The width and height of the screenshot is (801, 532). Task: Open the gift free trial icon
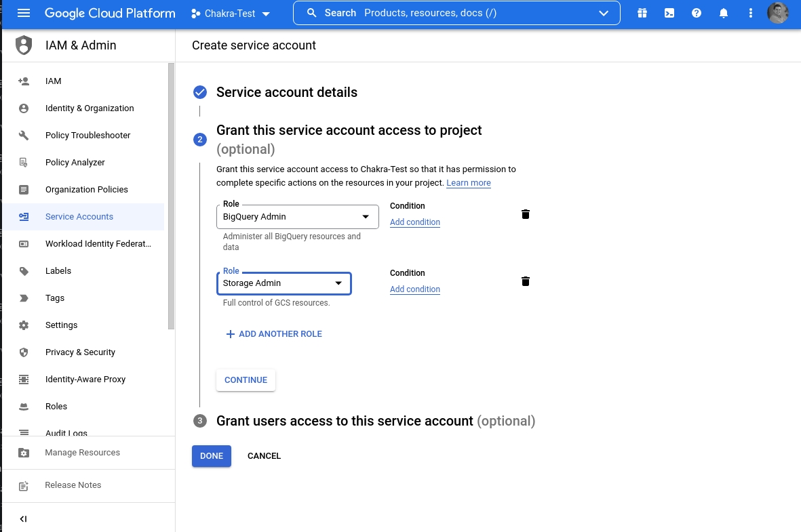point(642,13)
